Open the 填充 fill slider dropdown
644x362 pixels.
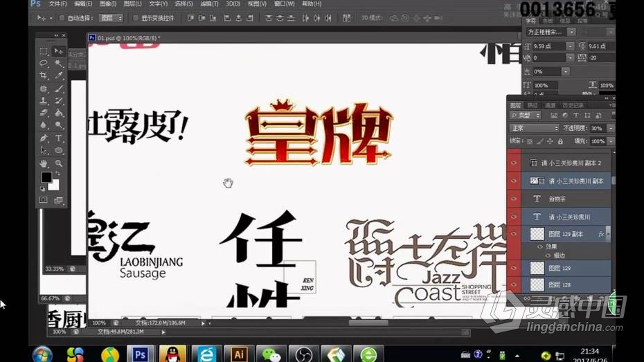click(x=611, y=141)
